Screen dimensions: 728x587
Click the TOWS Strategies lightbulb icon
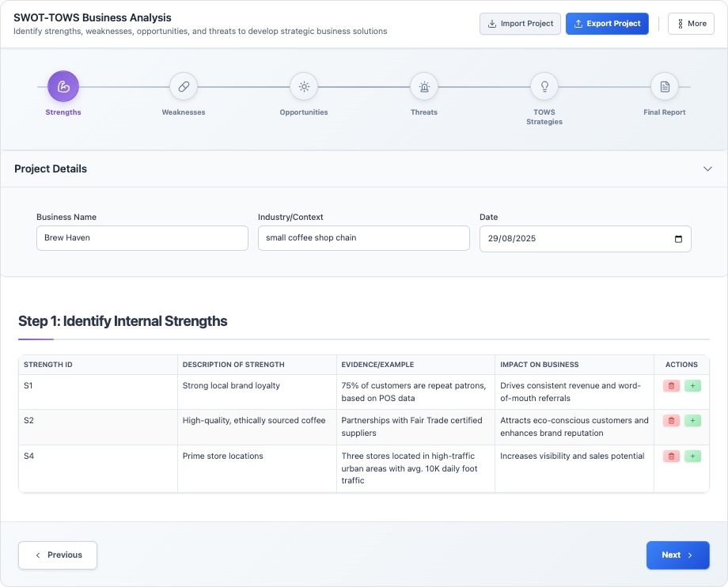click(544, 86)
